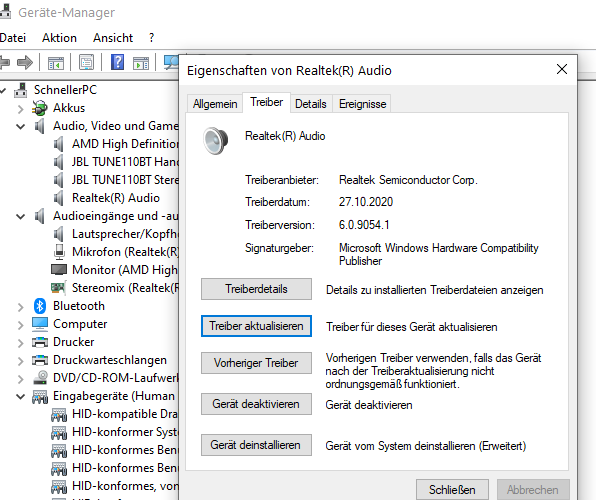Click Treiber aktualisieren button
The width and height of the screenshot is (596, 500).
click(x=256, y=326)
